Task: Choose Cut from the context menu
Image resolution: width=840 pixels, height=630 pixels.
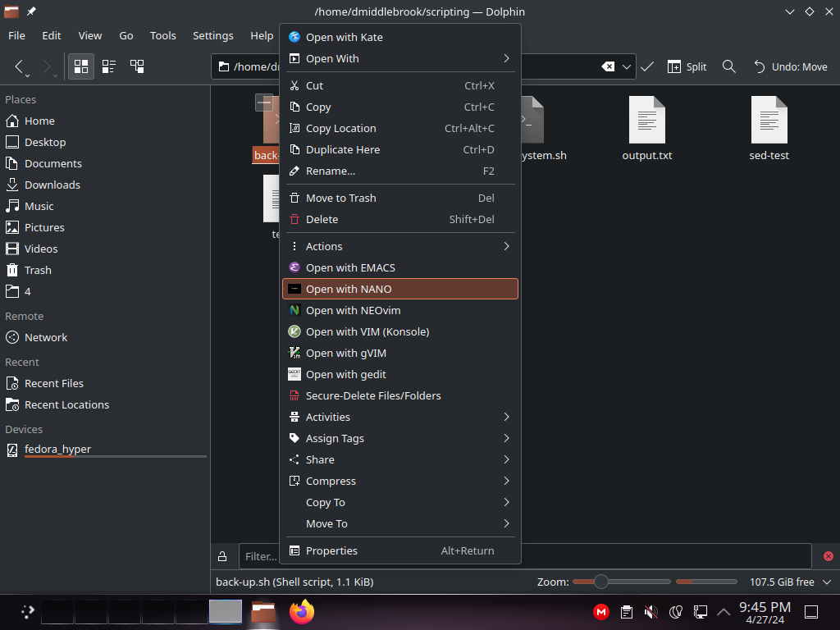Action: [x=400, y=85]
